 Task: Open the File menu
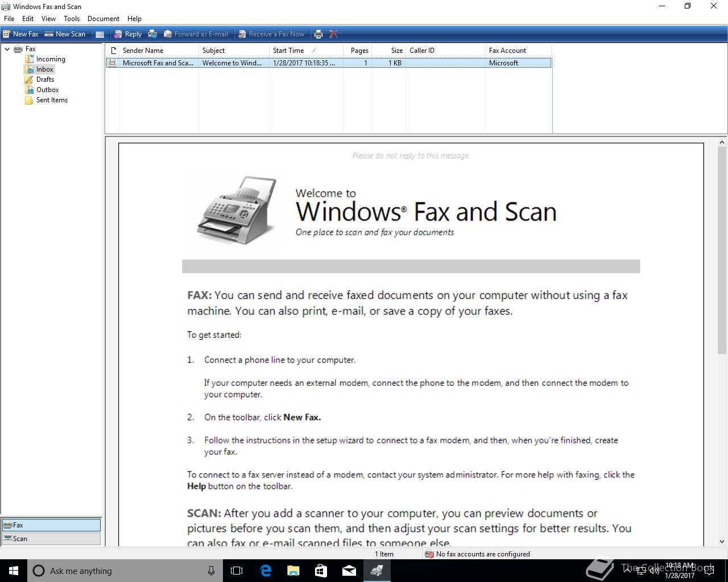(9, 19)
